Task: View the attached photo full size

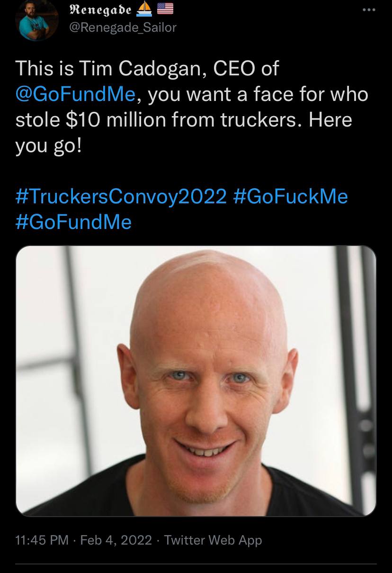Action: pos(196,381)
